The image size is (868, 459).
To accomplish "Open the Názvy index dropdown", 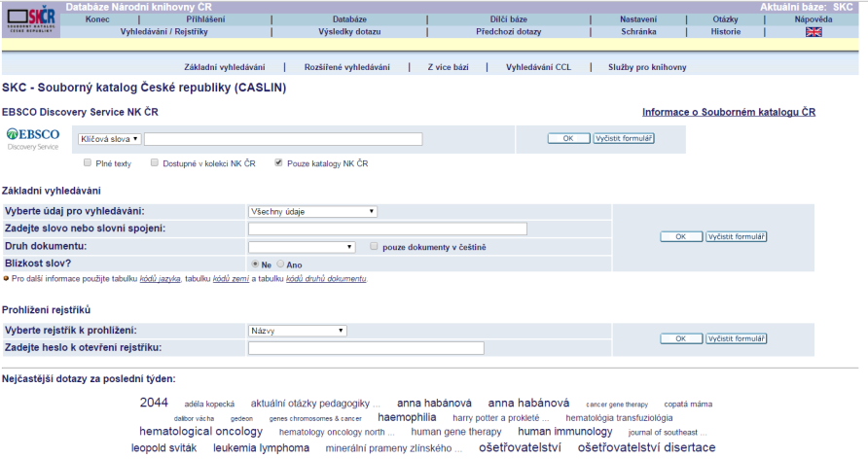I will click(297, 331).
